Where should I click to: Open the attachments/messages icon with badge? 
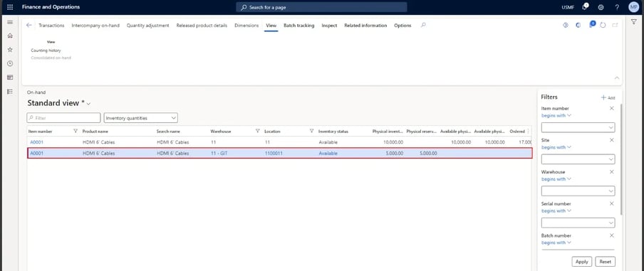pyautogui.click(x=591, y=25)
